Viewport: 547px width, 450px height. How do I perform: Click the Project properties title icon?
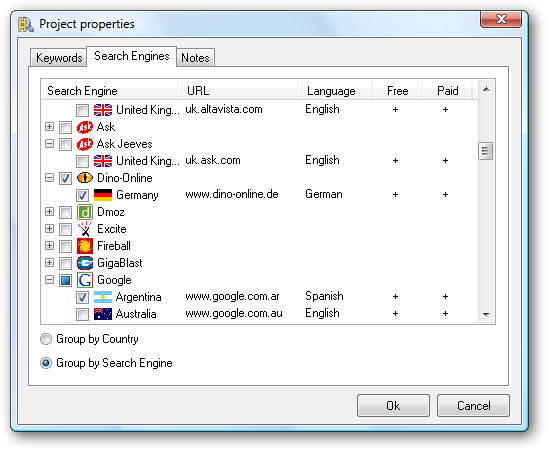[x=26, y=24]
